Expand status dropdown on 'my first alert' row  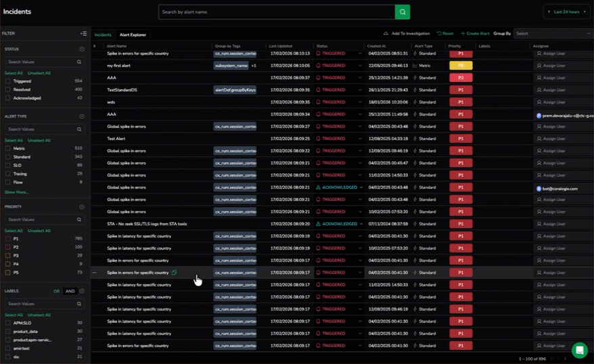tap(360, 66)
